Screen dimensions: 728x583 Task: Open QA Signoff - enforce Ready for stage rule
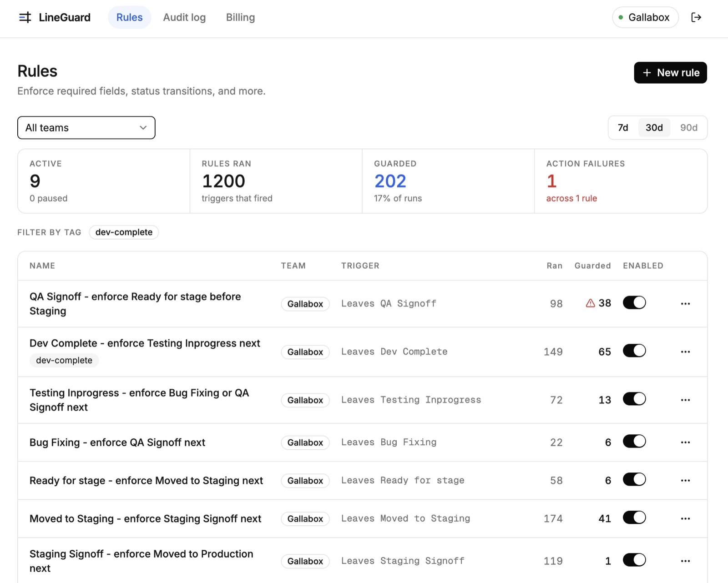(x=135, y=304)
